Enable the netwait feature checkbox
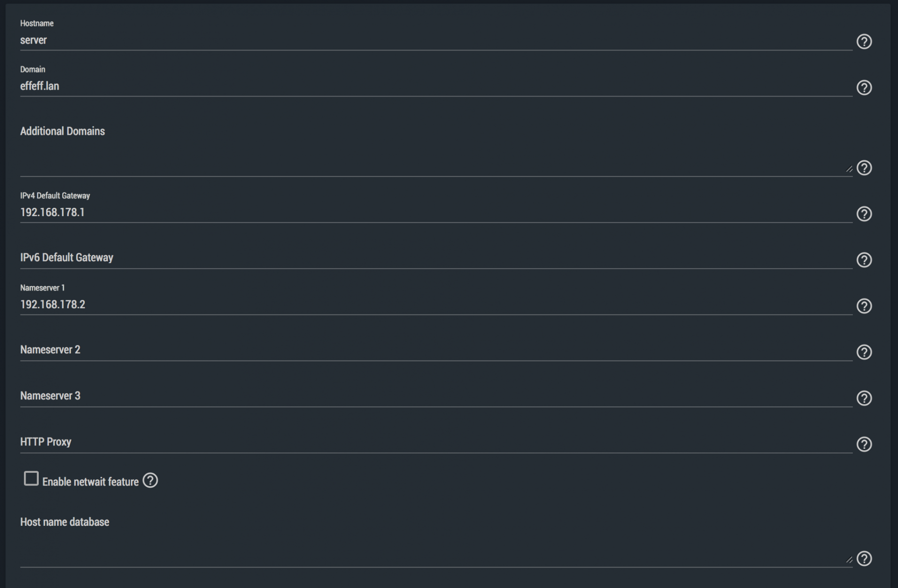The height and width of the screenshot is (588, 898). [31, 479]
